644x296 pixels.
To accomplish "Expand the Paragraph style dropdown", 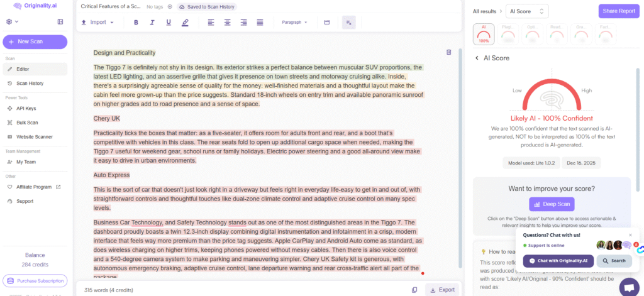I will (294, 23).
